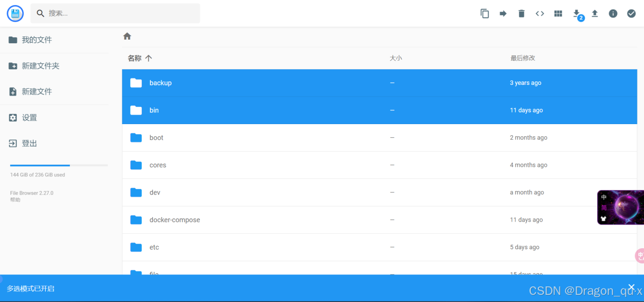The height and width of the screenshot is (302, 644).
Task: Click the upload icon
Action: [x=595, y=14]
